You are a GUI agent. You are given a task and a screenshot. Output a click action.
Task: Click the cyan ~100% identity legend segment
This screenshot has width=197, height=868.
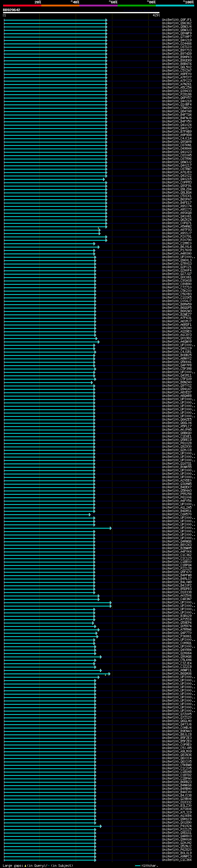175,6
